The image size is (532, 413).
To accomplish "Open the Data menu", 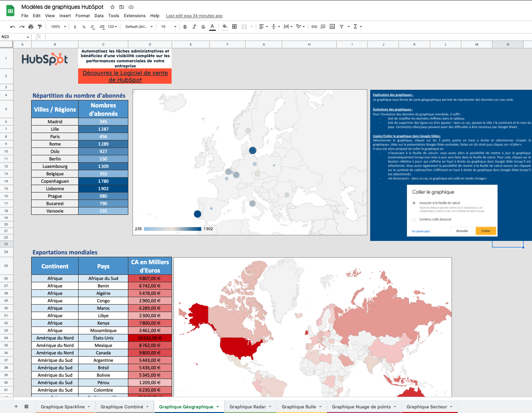I will click(x=99, y=16).
